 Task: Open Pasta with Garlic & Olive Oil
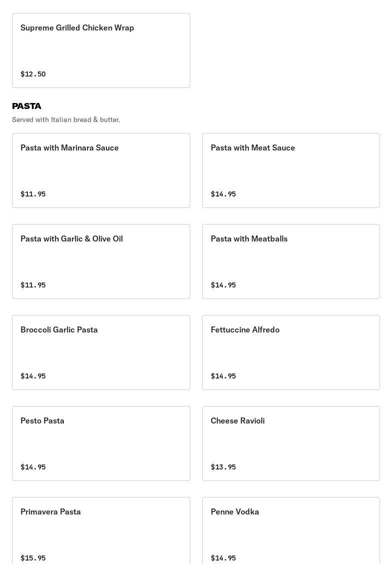click(101, 261)
